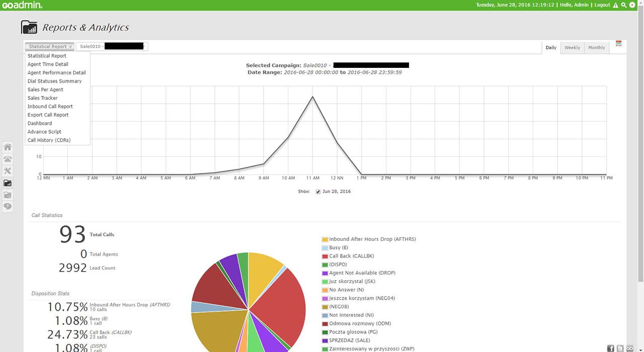Open the search magnifier icon in header
The height and width of the screenshot is (352, 644).
[624, 5]
